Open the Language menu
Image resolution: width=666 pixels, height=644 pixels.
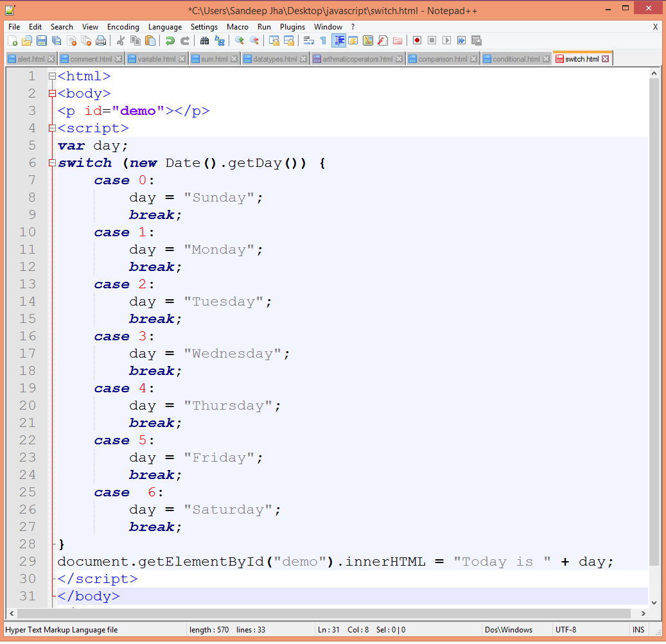[165, 27]
